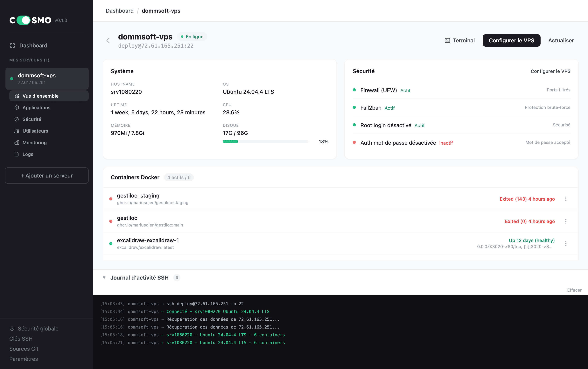Click Exited (143) 4 hours ago status
The width and height of the screenshot is (588, 369).
click(x=527, y=199)
